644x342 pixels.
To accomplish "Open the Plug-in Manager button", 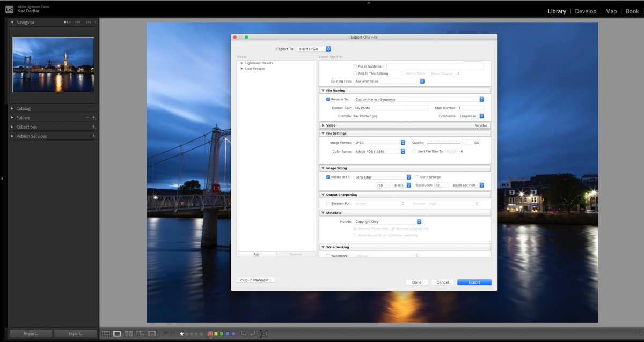I will [x=255, y=280].
